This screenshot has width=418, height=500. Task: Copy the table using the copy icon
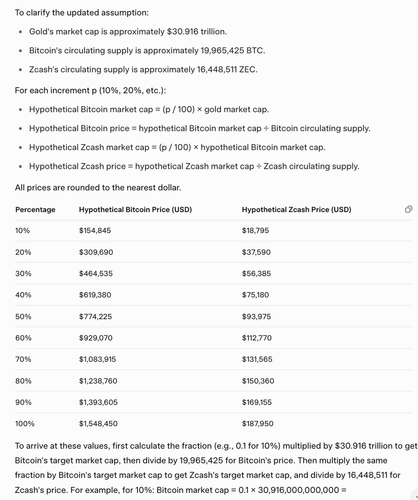pyautogui.click(x=408, y=209)
